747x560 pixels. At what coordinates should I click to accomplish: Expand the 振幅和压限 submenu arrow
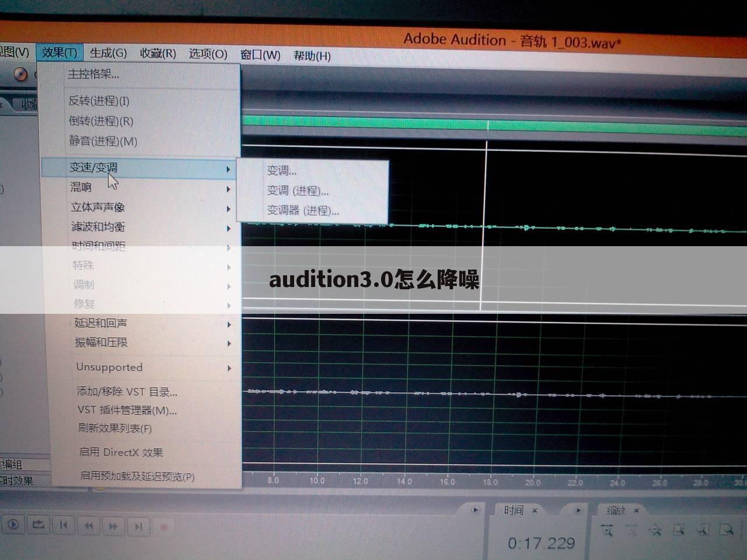click(x=229, y=344)
